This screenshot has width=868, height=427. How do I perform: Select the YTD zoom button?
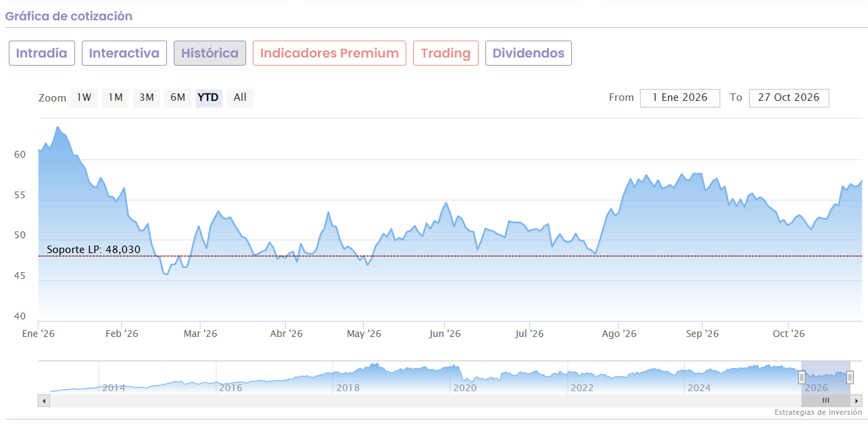[x=208, y=97]
